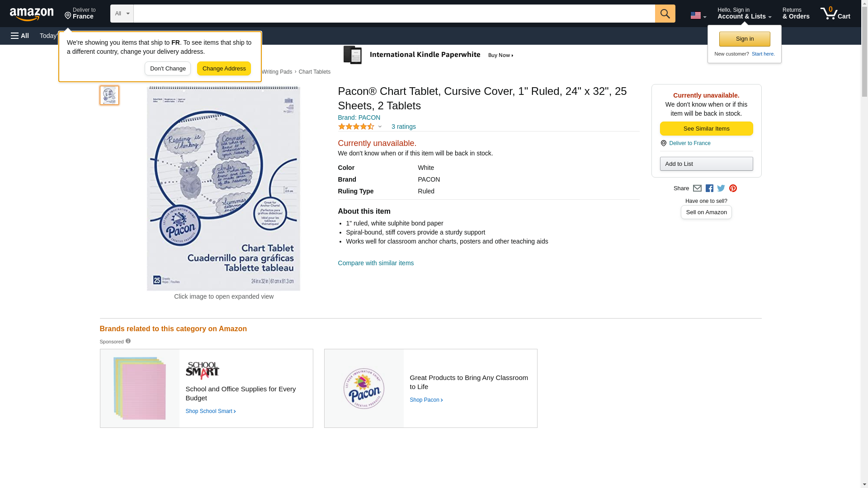The height and width of the screenshot is (488, 868).
Task: Select the product thumbnail image
Action: pos(109,95)
